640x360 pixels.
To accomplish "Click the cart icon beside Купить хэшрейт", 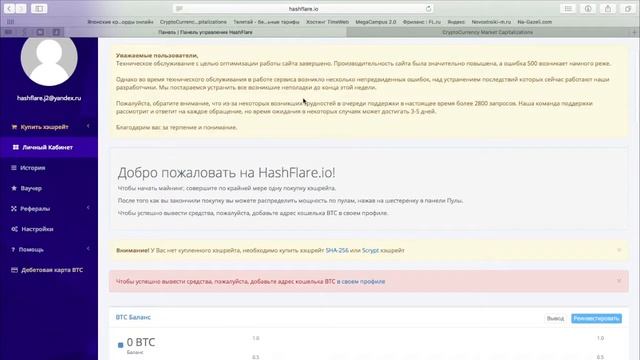I will click(x=14, y=127).
